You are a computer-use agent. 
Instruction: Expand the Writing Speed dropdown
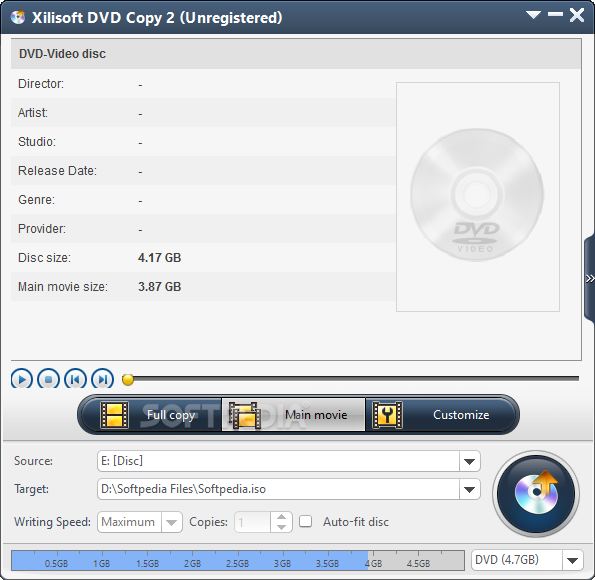(172, 522)
